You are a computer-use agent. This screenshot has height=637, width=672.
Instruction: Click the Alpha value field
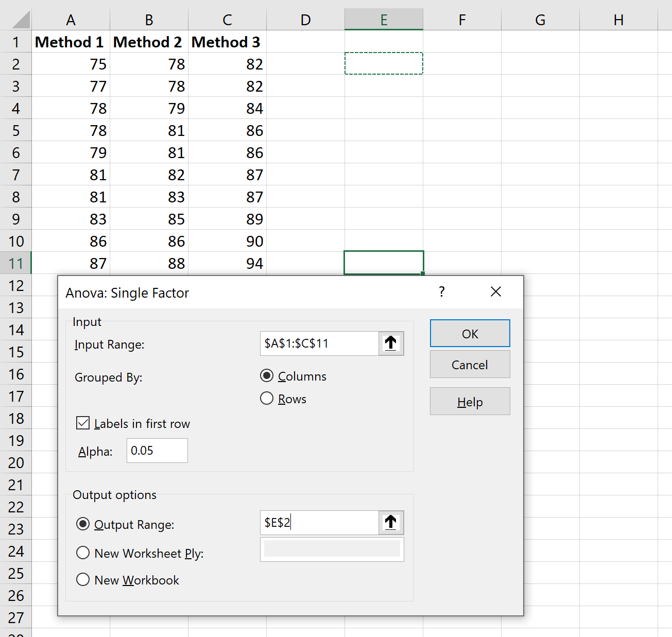click(x=157, y=451)
